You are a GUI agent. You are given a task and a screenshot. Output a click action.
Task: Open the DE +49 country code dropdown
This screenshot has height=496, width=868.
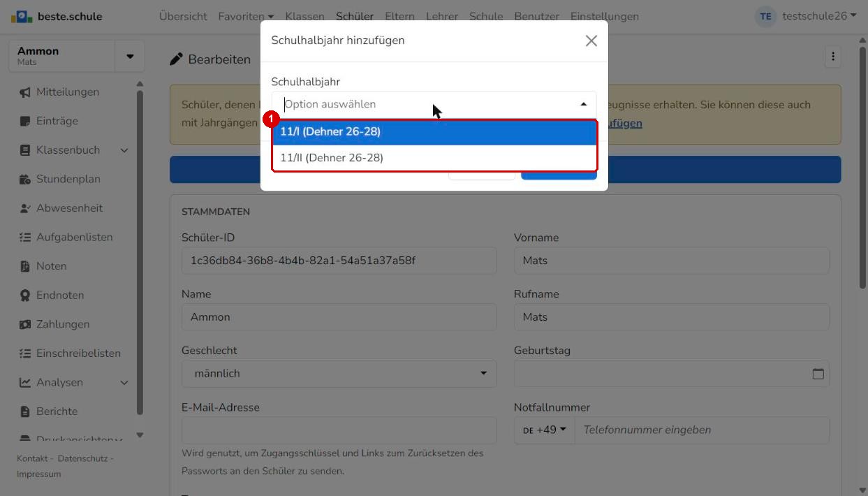pyautogui.click(x=545, y=430)
